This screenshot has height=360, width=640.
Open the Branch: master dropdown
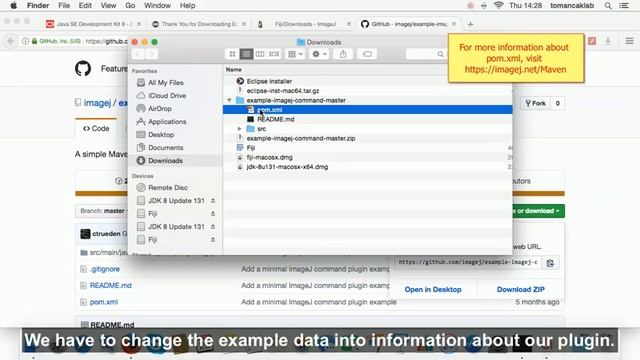103,211
